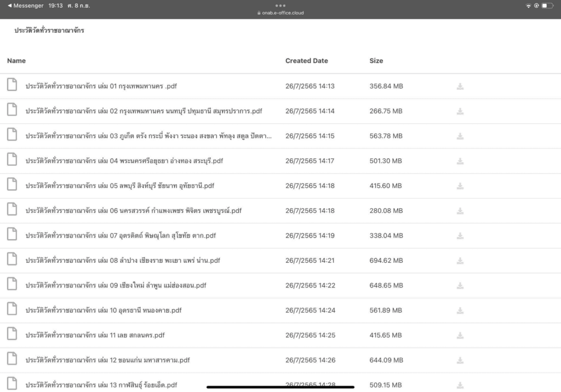
Task: Tap download icon for เล่ม 10 อุดรธานี
Action: pos(460,310)
